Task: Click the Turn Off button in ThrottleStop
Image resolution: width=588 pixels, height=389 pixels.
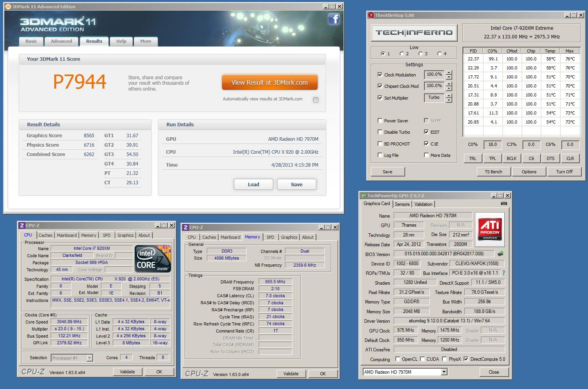Action: 564,172
